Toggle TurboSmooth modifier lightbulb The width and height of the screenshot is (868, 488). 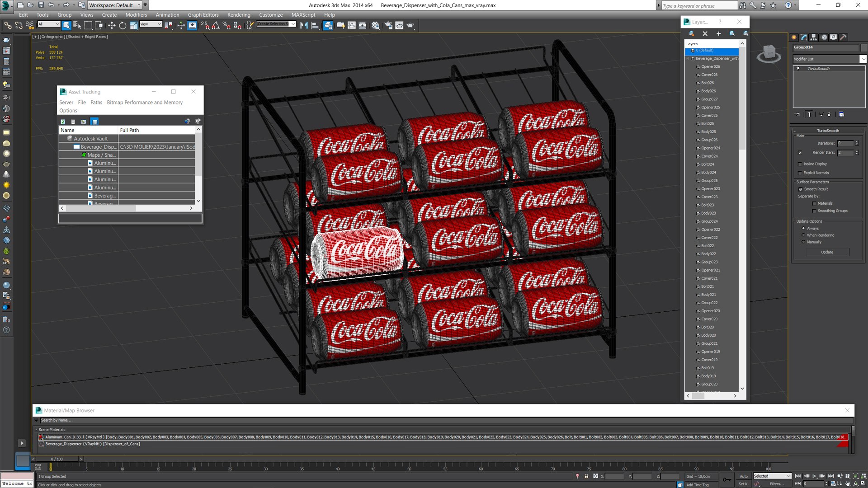[x=798, y=69]
